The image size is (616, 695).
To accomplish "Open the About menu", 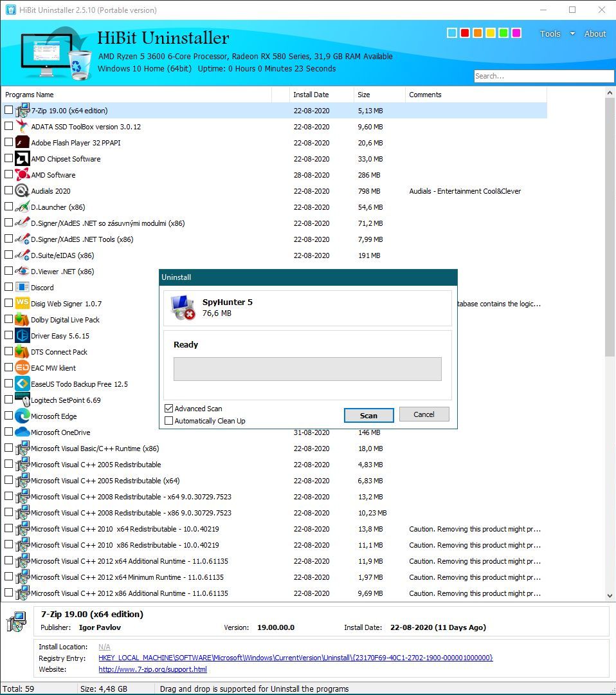I will (x=595, y=33).
